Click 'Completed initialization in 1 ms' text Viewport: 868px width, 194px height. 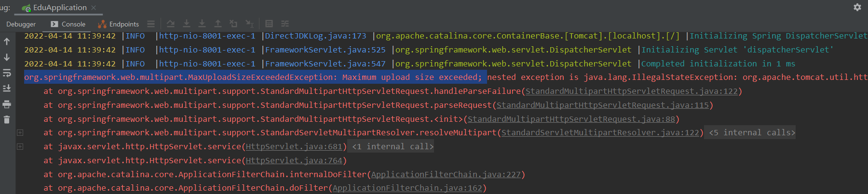(718, 64)
